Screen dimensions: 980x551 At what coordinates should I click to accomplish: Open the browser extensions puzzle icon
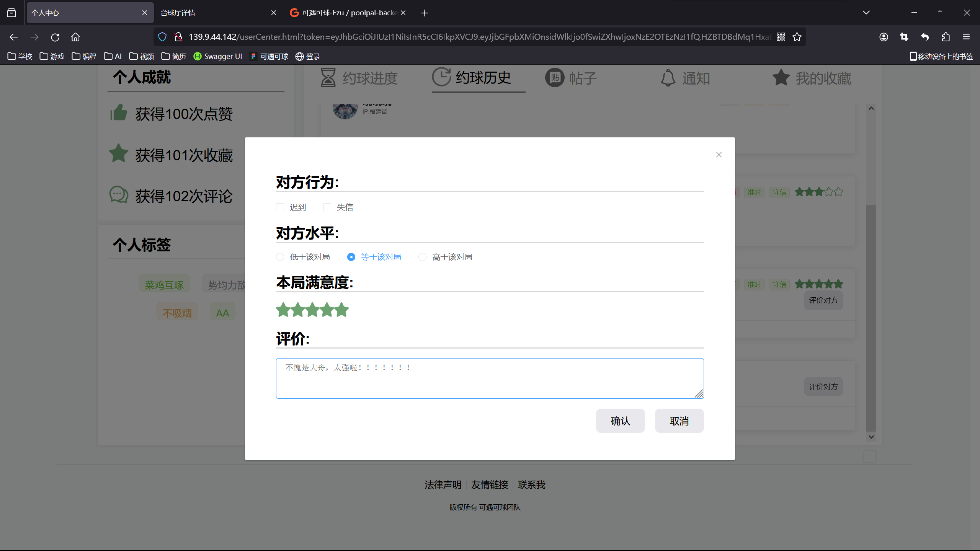click(x=946, y=37)
